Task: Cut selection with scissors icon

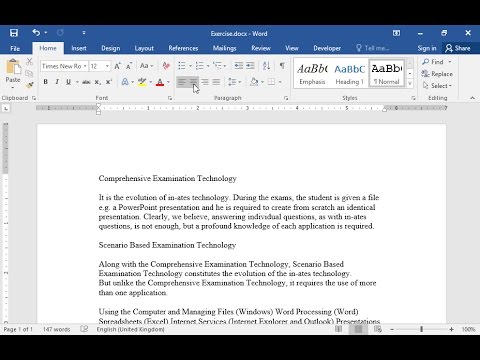Action: [x=29, y=61]
